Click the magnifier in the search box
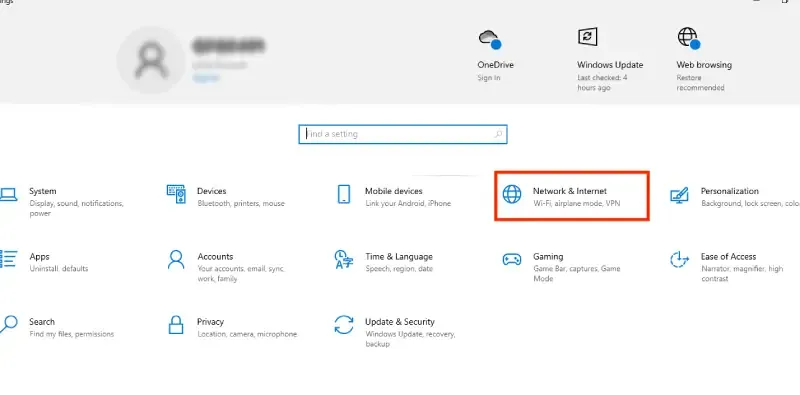 pyautogui.click(x=498, y=134)
